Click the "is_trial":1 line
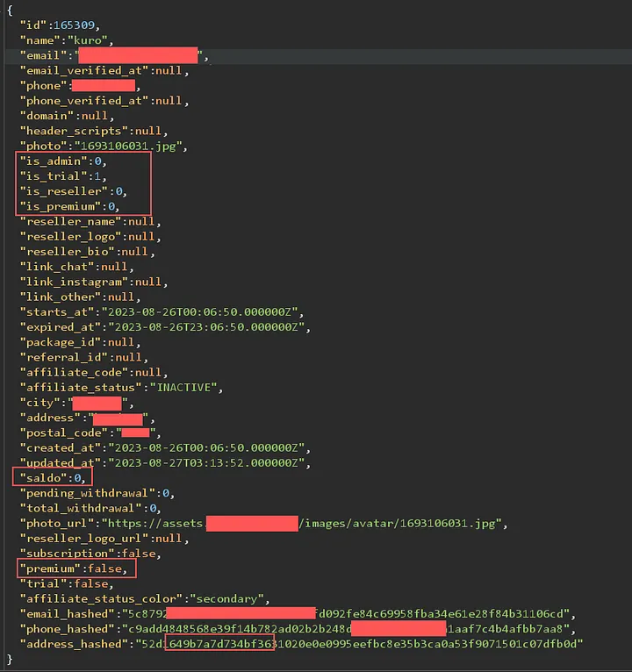Screen dimensions: 632x672 coord(63,176)
